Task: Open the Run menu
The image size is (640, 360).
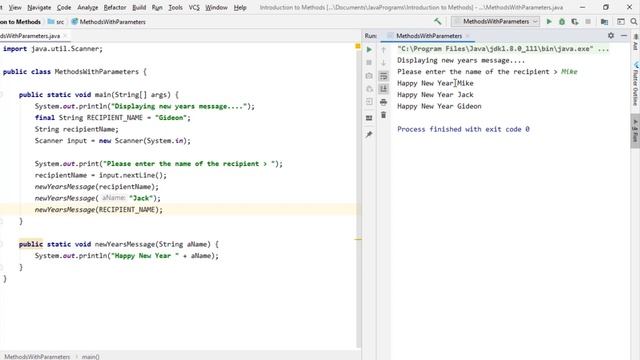Action: (157, 7)
